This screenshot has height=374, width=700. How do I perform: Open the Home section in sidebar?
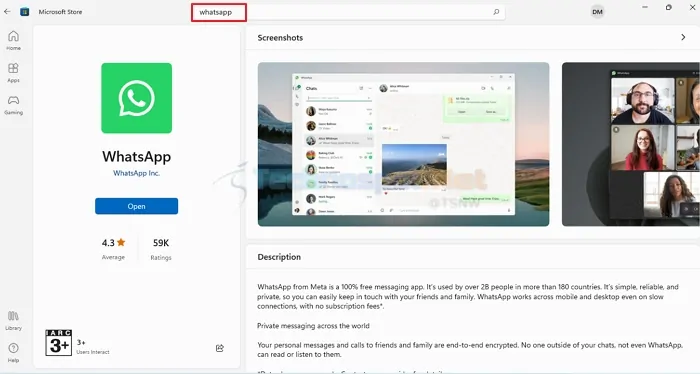click(x=13, y=40)
